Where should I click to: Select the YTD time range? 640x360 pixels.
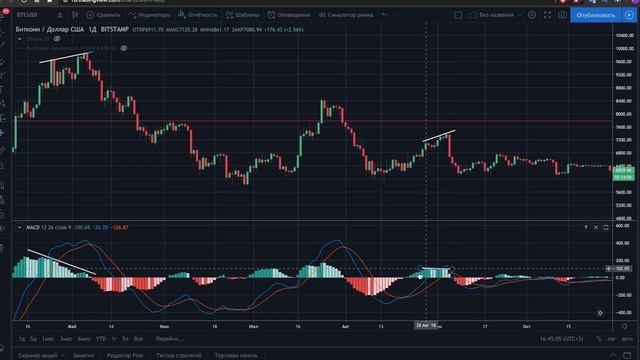[x=101, y=339]
